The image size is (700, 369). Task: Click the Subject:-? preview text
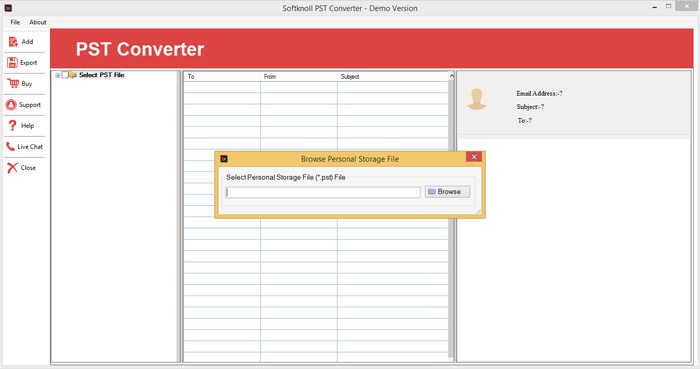tap(530, 107)
